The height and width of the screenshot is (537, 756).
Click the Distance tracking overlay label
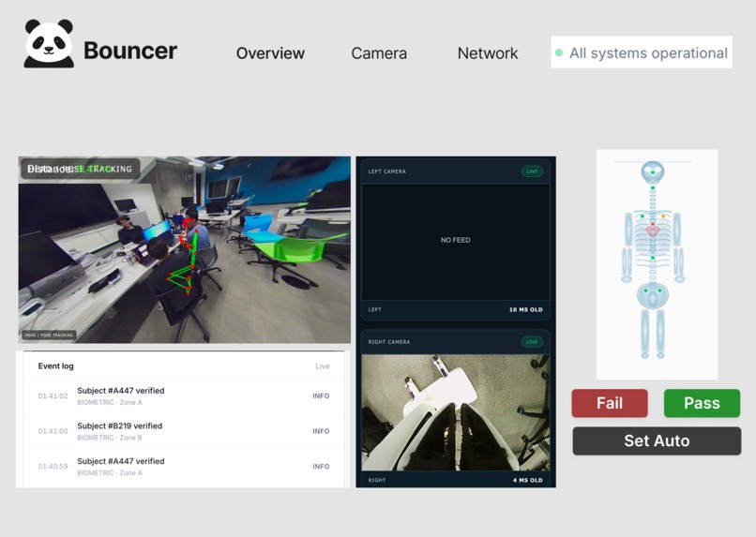80,169
